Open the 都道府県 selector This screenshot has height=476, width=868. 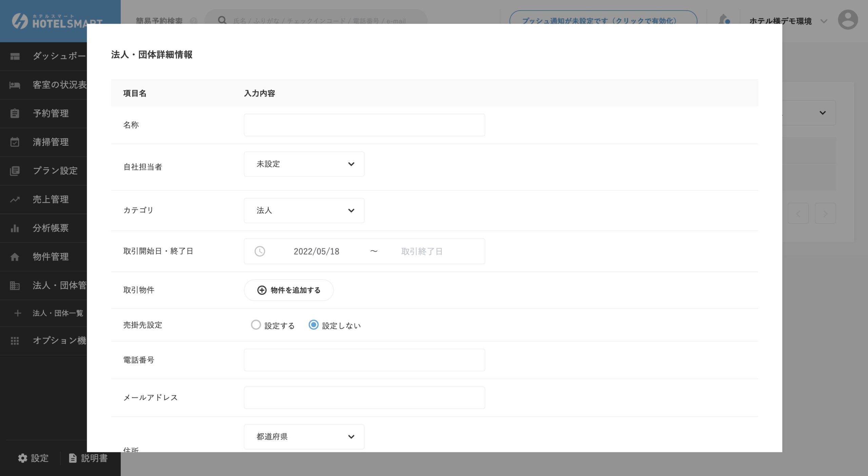pos(303,437)
